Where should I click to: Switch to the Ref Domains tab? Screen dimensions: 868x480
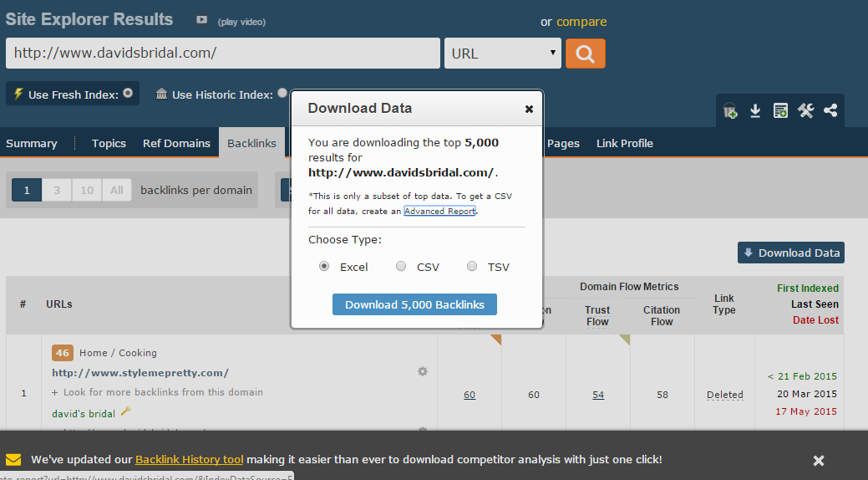(x=176, y=144)
